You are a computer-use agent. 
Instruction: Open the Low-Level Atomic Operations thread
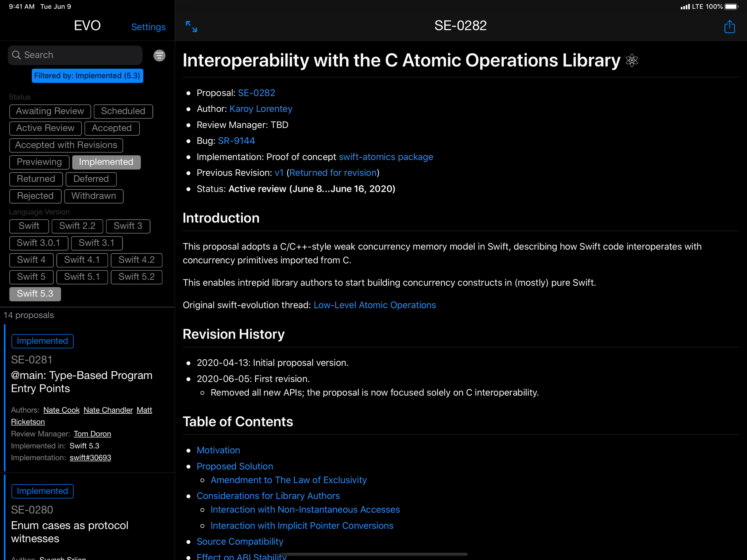tap(375, 305)
